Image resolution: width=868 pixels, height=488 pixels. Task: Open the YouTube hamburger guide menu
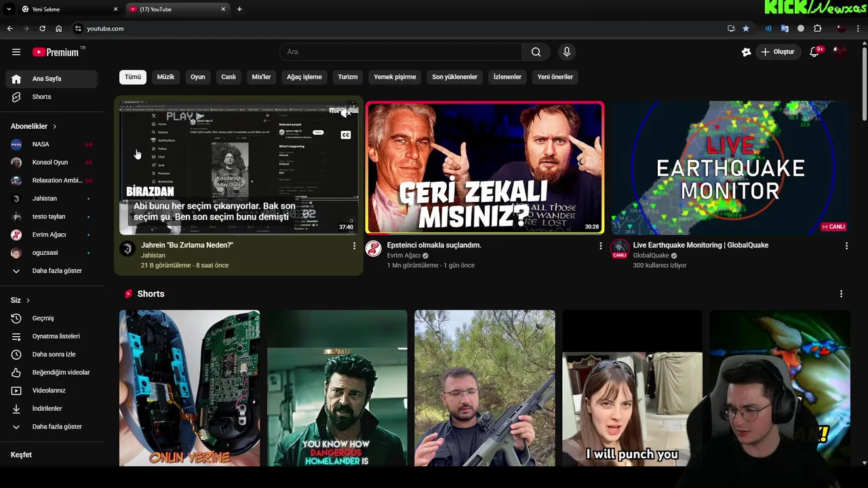point(16,52)
